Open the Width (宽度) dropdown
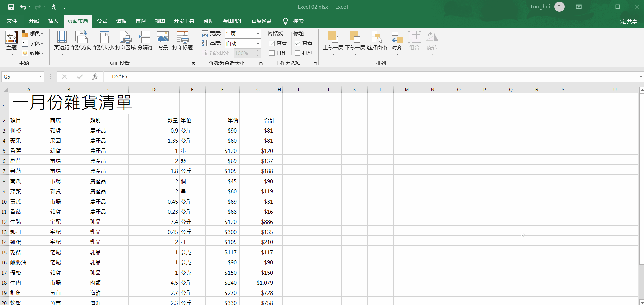The height and width of the screenshot is (305, 644). tap(258, 33)
